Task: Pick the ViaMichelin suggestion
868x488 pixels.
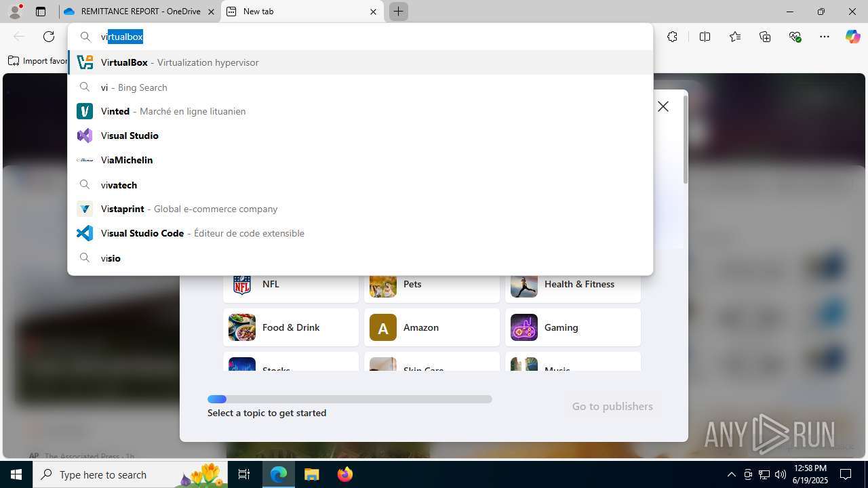Action: (361, 160)
